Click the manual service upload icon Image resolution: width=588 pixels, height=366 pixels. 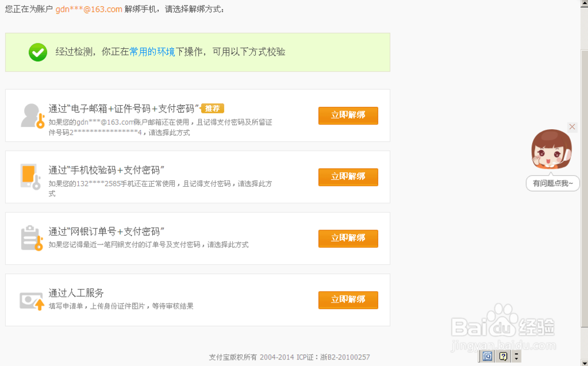click(x=32, y=300)
